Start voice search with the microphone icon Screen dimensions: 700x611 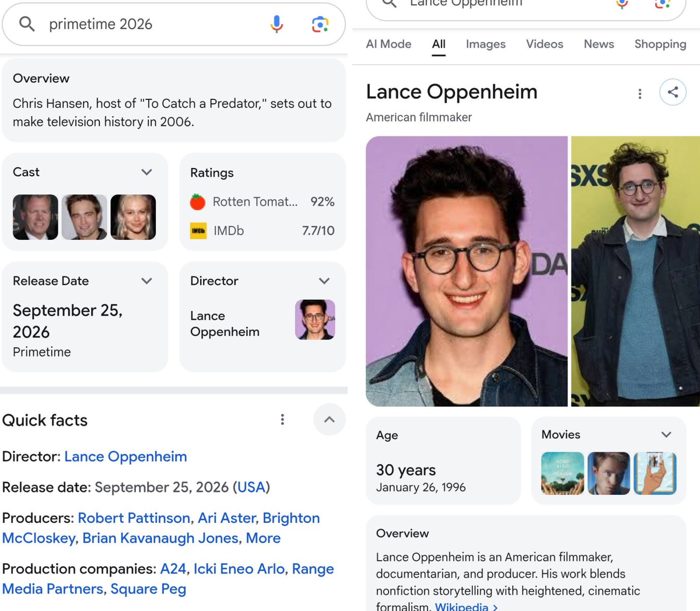click(276, 24)
